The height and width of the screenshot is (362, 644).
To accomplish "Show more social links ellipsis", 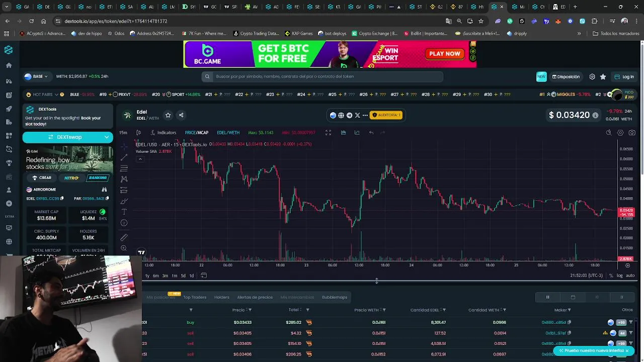I will [x=365, y=115].
